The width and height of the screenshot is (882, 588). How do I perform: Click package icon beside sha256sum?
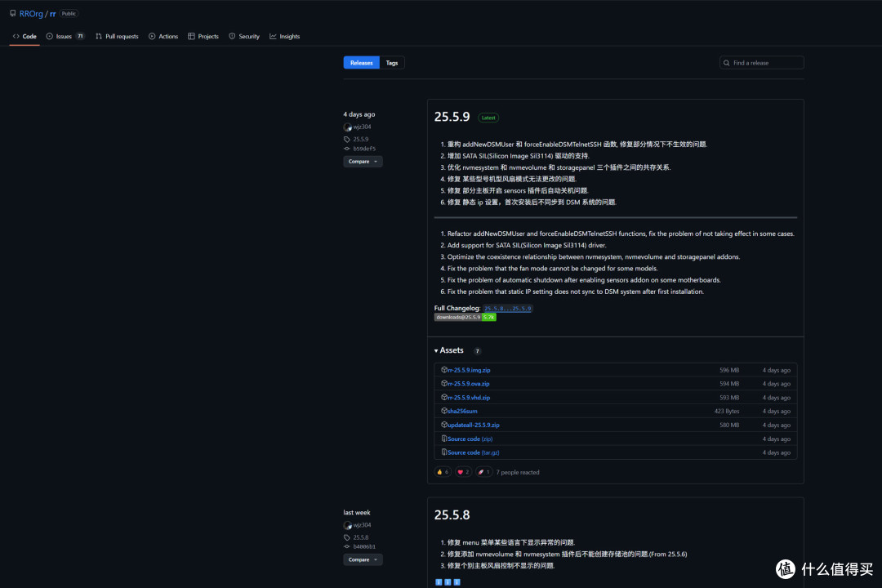click(443, 411)
